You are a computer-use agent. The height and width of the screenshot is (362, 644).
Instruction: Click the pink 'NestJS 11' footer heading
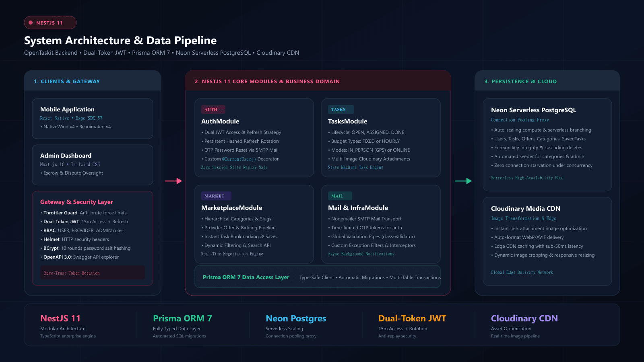[60, 319]
